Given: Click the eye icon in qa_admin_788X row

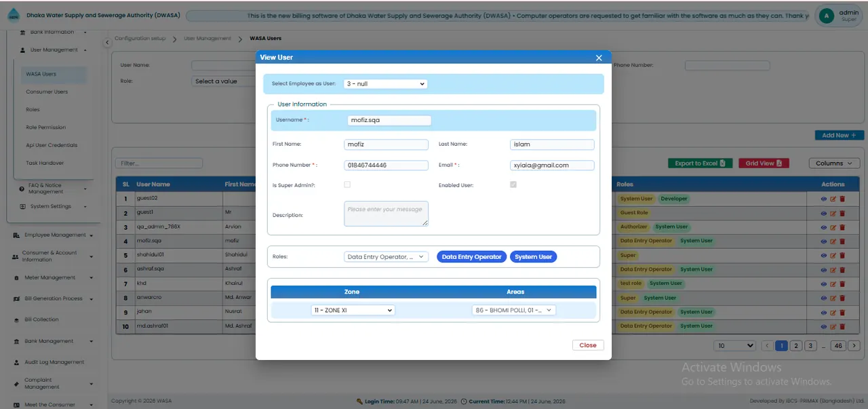Looking at the screenshot, I should point(824,227).
